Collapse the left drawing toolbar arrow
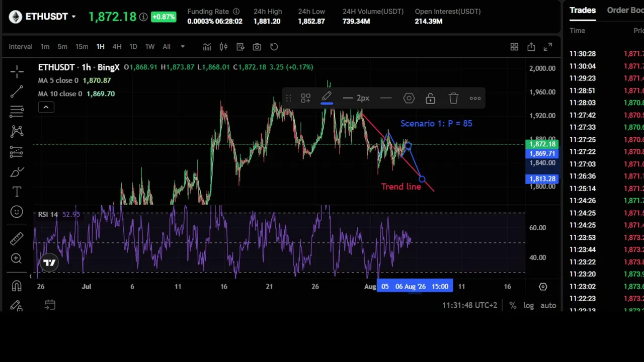644x362 pixels. (x=30, y=276)
